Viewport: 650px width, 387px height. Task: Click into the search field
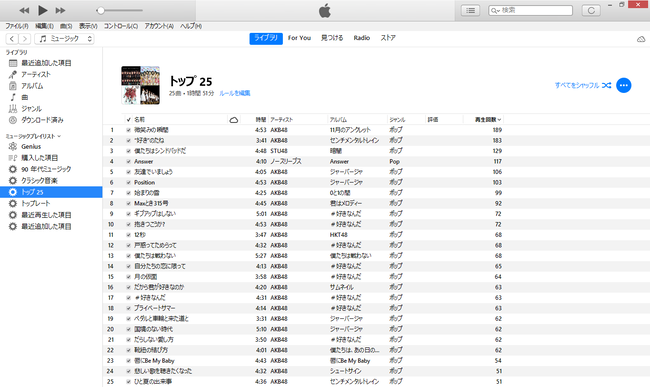click(x=531, y=10)
